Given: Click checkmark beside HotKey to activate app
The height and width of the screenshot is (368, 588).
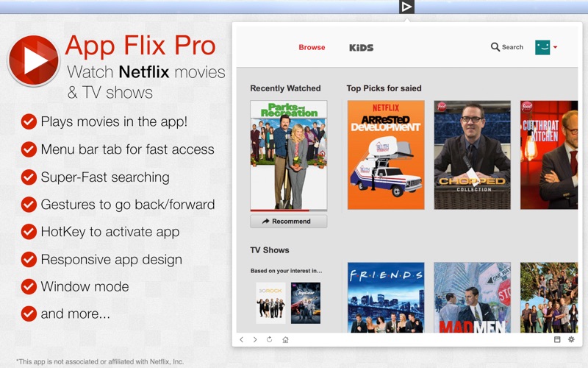Looking at the screenshot, I should 29,232.
